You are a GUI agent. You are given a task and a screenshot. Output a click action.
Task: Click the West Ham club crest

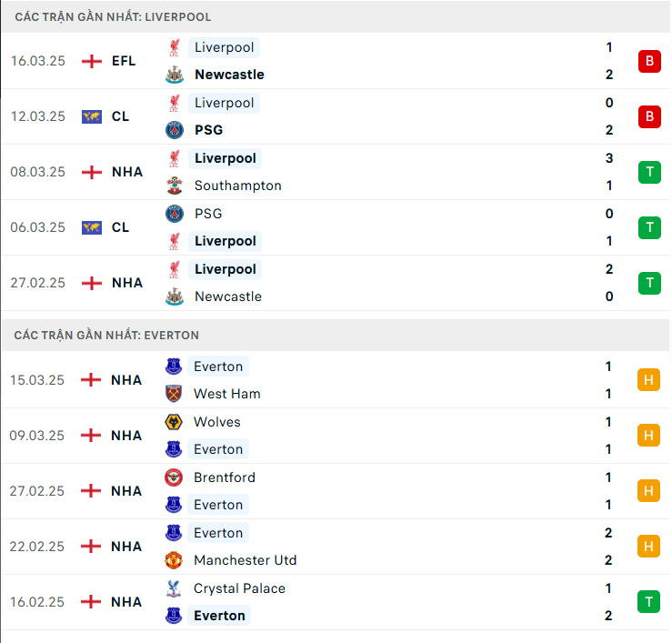174,394
